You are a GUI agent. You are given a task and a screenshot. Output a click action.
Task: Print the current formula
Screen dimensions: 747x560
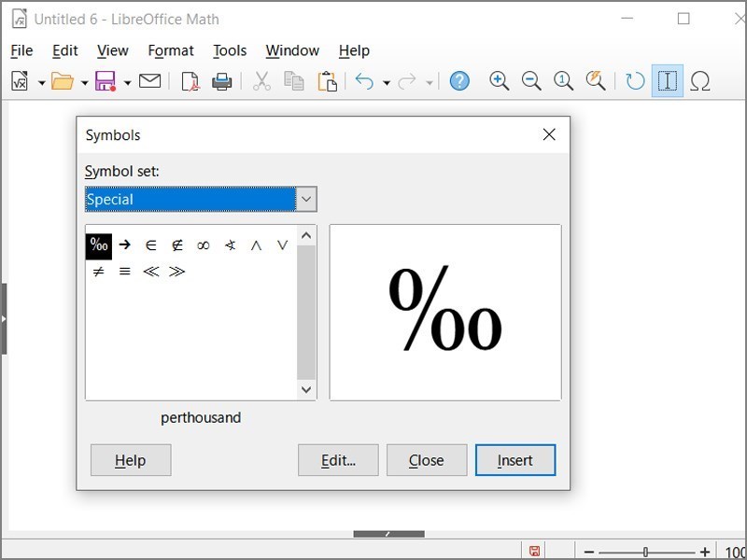pos(221,81)
